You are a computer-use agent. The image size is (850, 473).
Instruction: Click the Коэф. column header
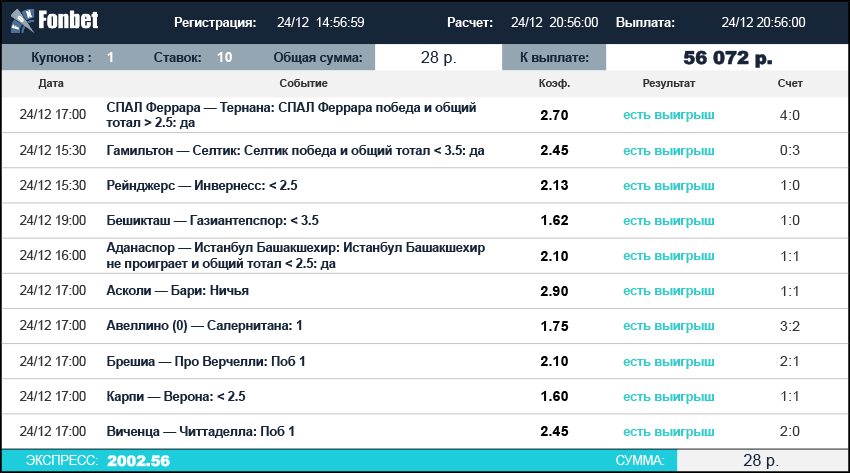[554, 83]
